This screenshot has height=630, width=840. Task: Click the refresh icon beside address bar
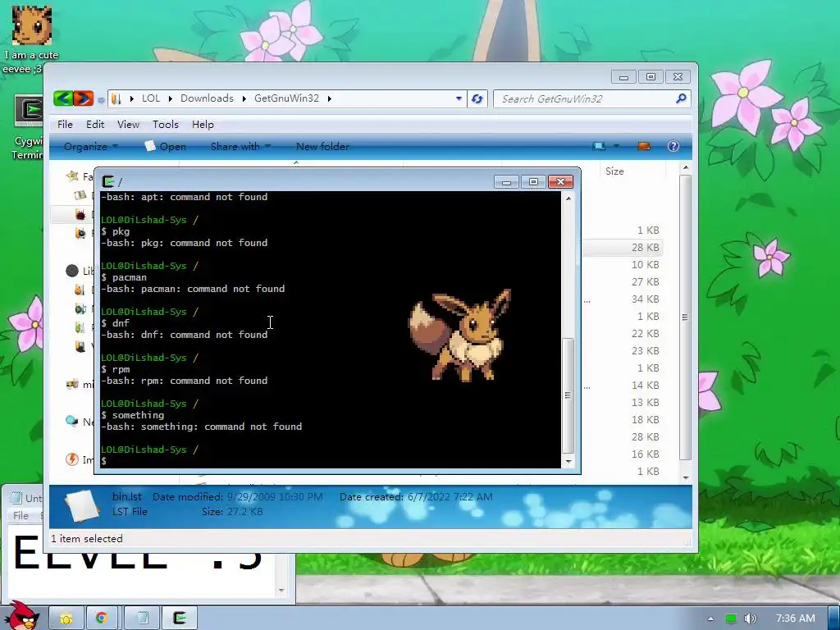pos(477,98)
